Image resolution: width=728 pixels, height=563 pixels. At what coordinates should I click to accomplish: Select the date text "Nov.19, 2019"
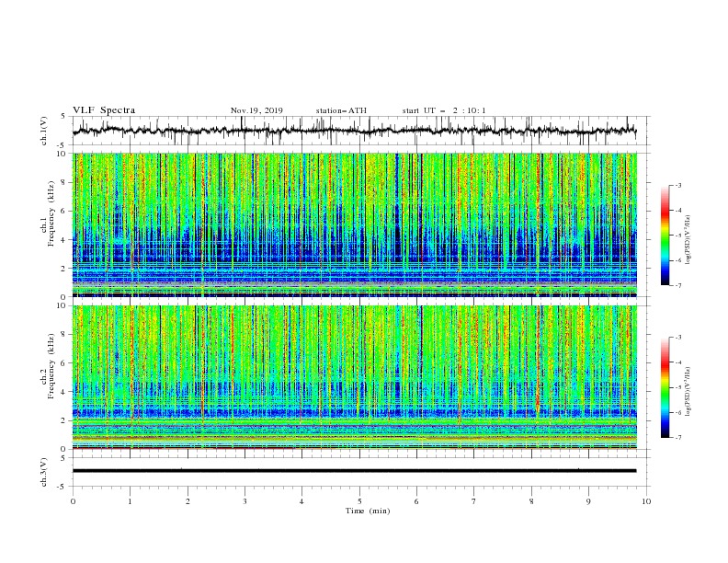pos(256,110)
